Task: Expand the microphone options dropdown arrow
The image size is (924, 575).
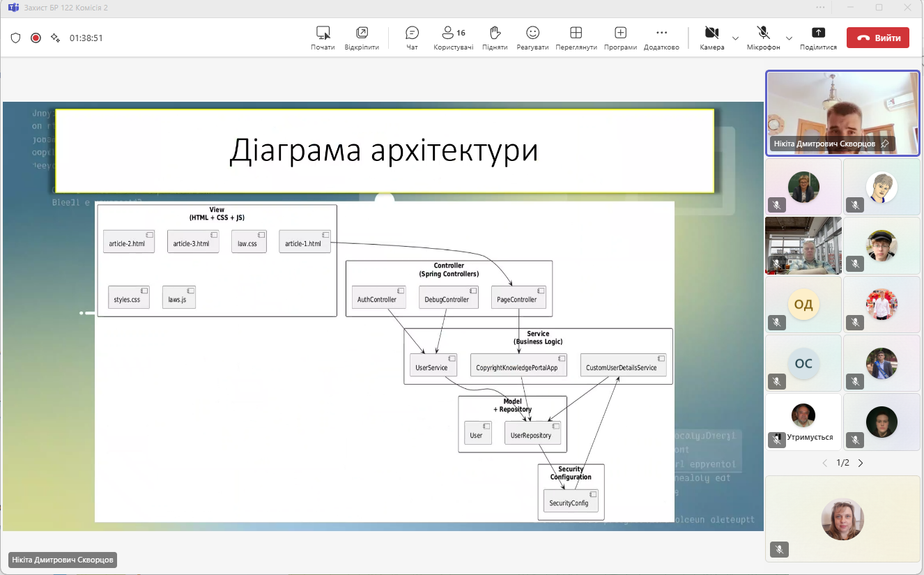Action: (789, 38)
